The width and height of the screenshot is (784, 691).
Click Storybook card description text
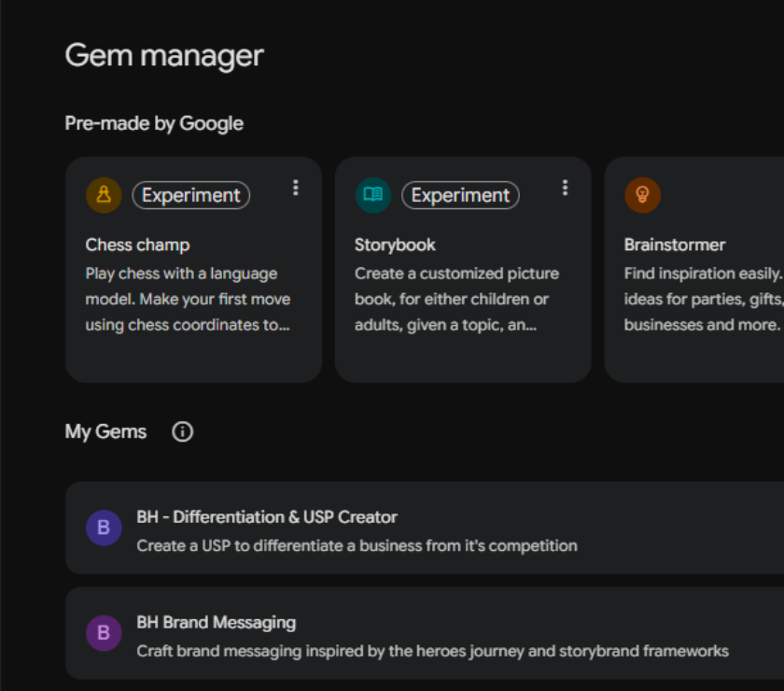[457, 299]
